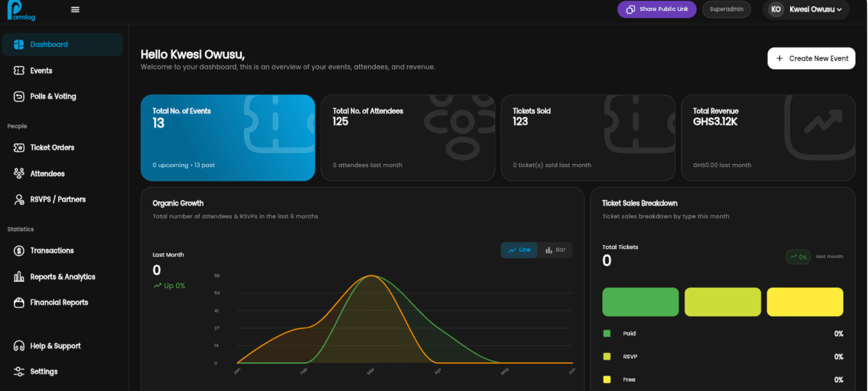
Task: Open the Total No. of Events card
Action: 228,138
